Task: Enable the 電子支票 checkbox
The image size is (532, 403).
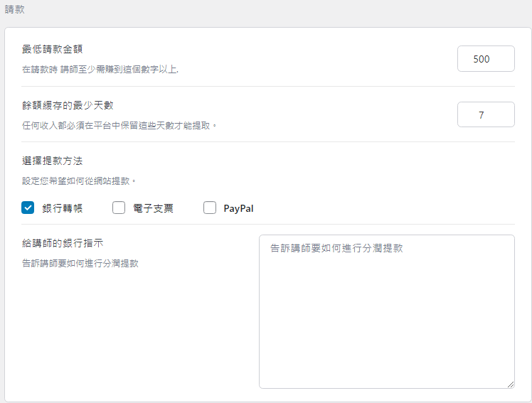Action: pyautogui.click(x=119, y=208)
